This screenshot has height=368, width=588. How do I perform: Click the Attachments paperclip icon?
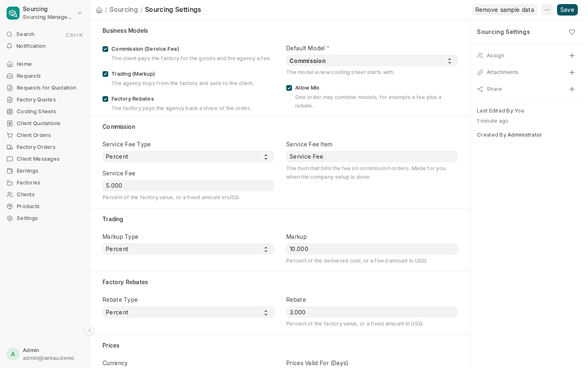[x=480, y=72]
